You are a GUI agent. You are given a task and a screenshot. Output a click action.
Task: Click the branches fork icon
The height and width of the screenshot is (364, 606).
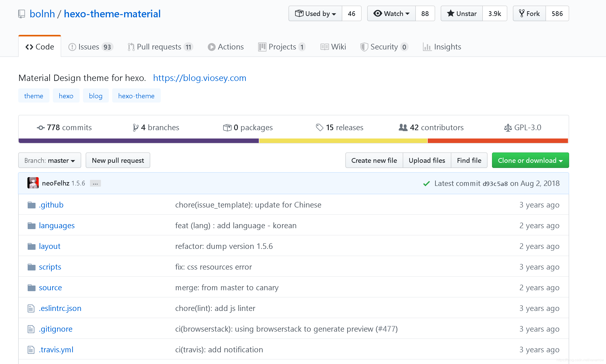coord(135,127)
